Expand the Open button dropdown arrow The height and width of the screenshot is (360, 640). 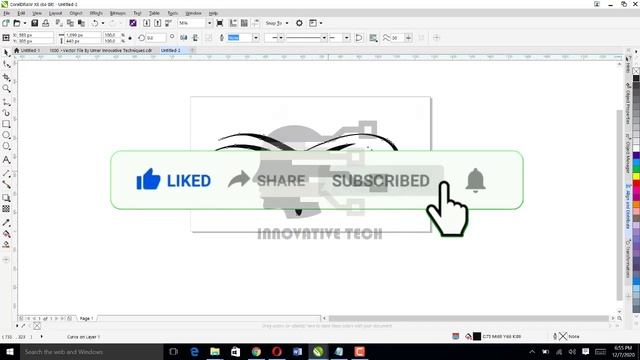click(x=24, y=23)
